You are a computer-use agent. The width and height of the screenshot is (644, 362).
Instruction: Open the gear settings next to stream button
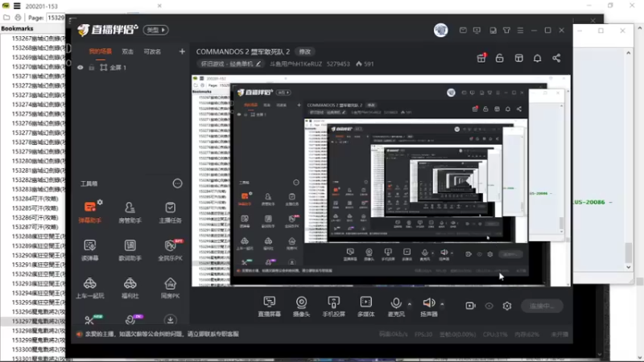tap(507, 306)
